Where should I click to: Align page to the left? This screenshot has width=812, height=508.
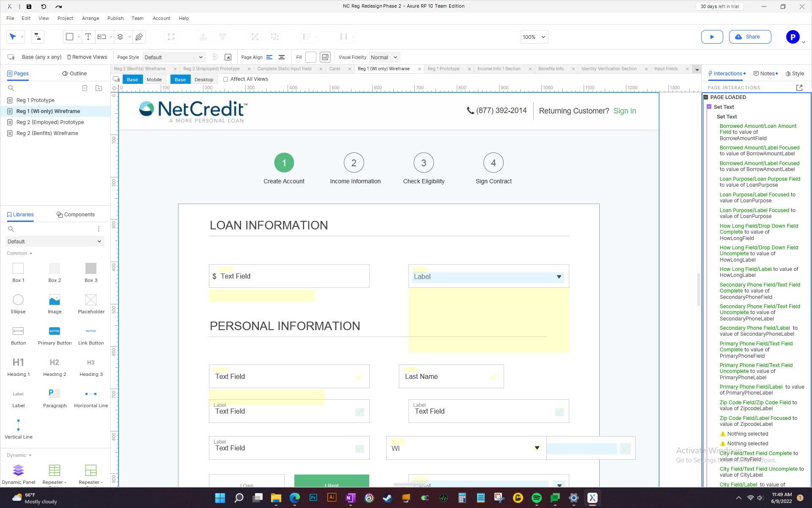pyautogui.click(x=269, y=57)
